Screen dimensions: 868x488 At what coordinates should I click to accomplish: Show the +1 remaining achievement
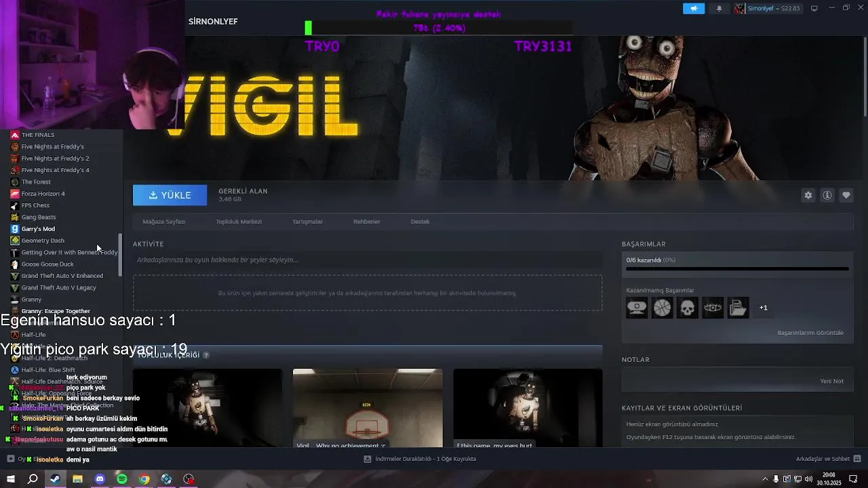tap(764, 308)
